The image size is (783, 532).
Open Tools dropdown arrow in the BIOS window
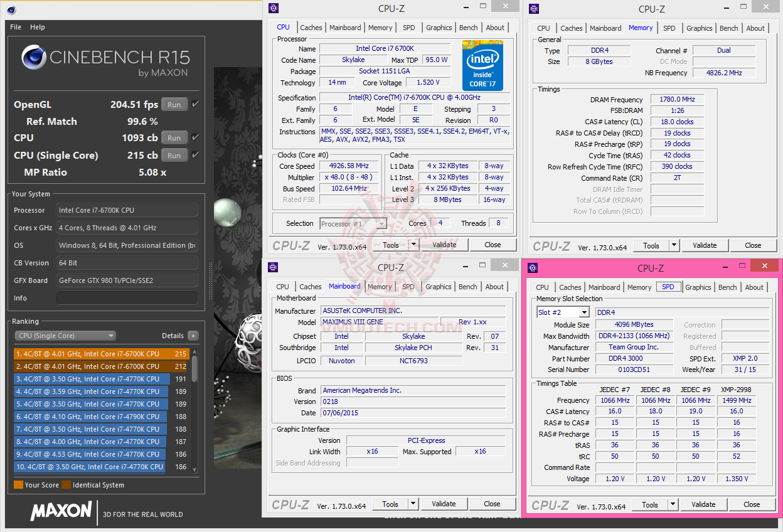pyautogui.click(x=413, y=504)
